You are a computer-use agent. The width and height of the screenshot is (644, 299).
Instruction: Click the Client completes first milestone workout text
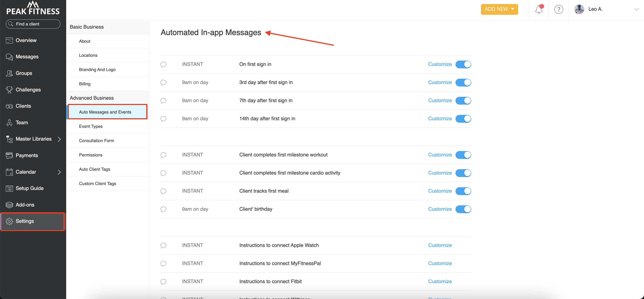coord(283,155)
